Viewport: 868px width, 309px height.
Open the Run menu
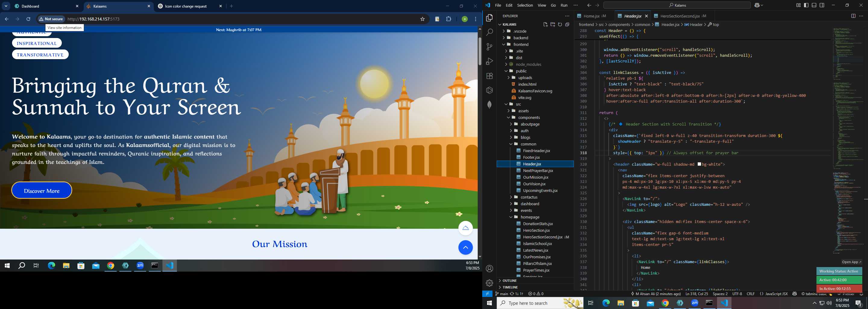(x=564, y=5)
